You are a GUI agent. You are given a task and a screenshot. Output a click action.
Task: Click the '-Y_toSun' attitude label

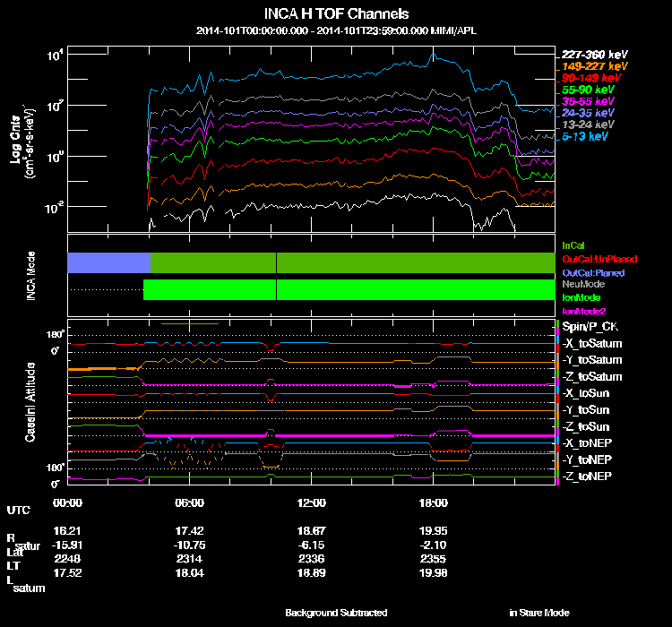[x=585, y=409]
